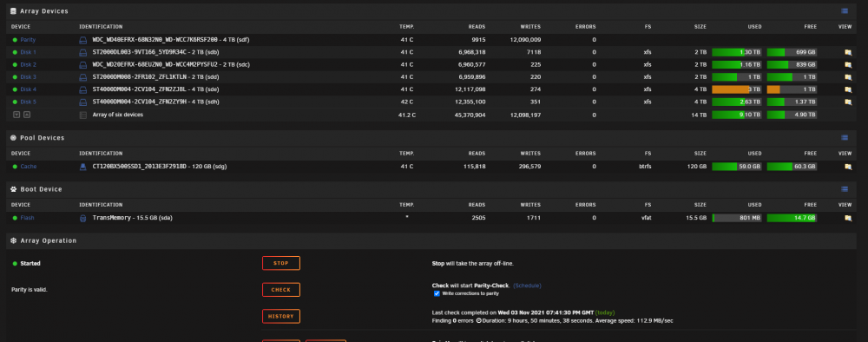The height and width of the screenshot is (342, 868).
Task: Open the Disk 4 device page
Action: point(29,89)
